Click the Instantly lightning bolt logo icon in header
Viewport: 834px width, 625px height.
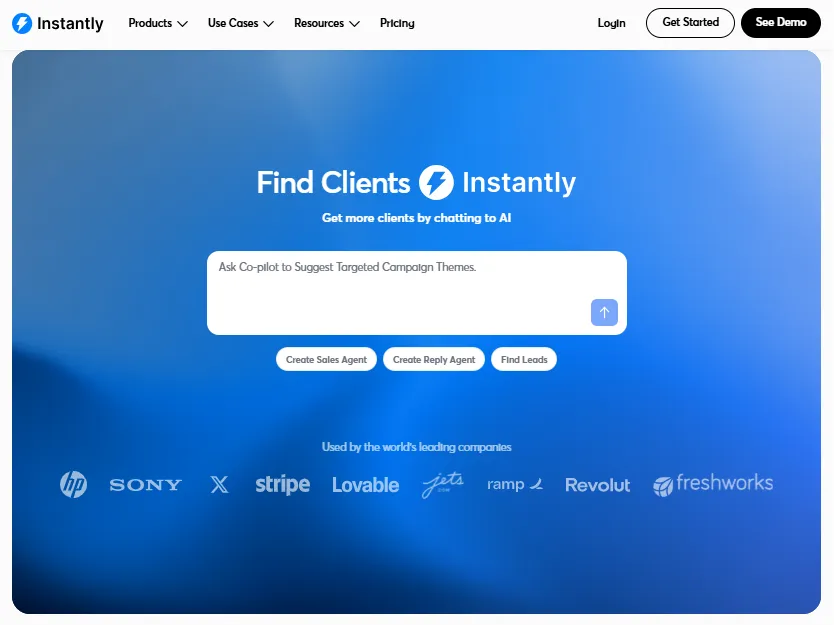pyautogui.click(x=22, y=23)
